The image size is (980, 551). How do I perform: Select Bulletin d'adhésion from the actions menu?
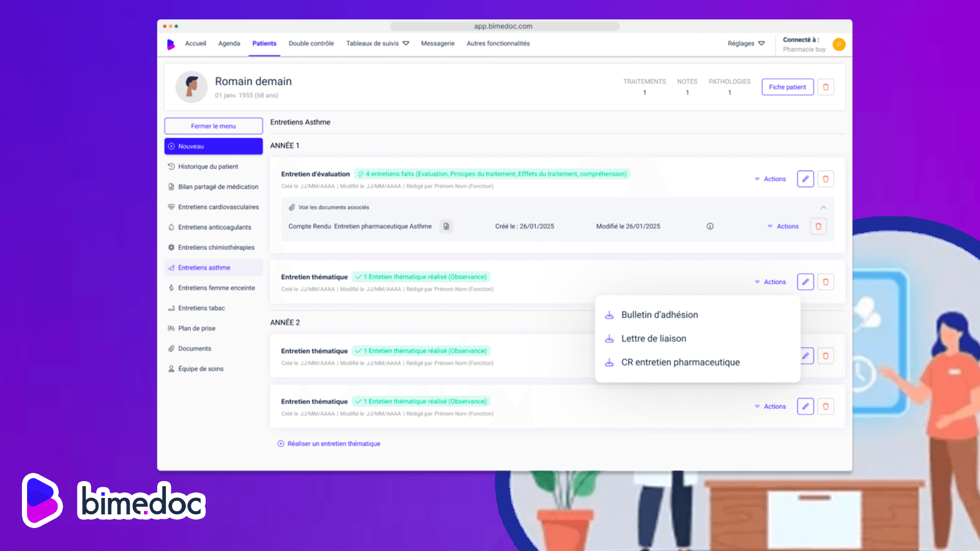tap(659, 315)
